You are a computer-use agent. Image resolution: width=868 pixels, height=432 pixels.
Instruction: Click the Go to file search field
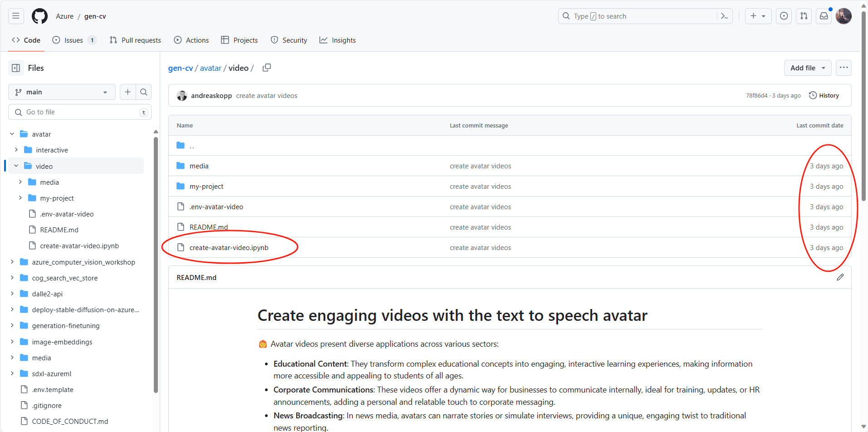tap(80, 112)
